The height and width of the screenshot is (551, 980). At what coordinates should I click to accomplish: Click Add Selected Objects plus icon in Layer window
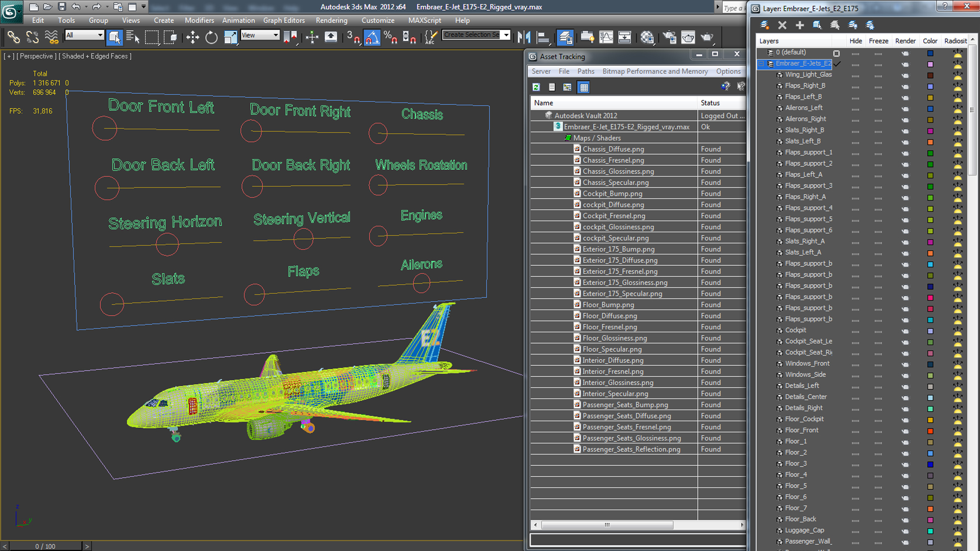coord(800,25)
